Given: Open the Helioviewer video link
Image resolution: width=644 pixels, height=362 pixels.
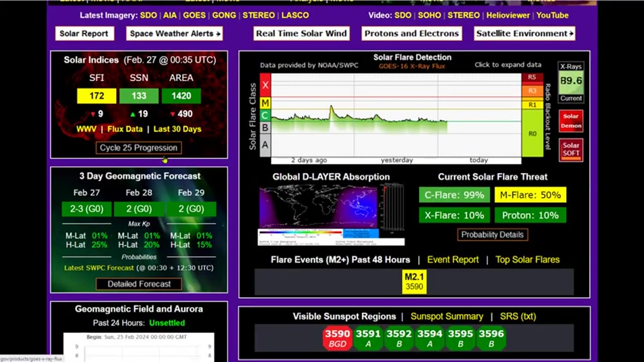Looking at the screenshot, I should point(508,15).
